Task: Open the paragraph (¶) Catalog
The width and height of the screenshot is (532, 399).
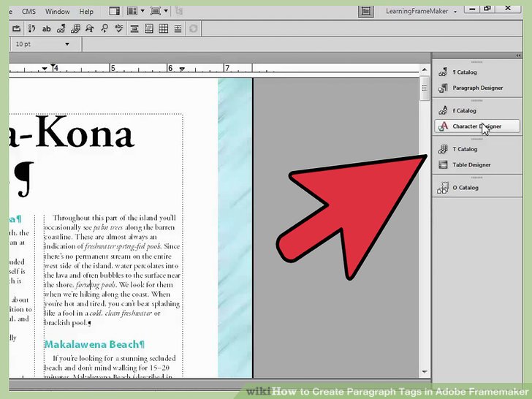Action: tap(464, 72)
